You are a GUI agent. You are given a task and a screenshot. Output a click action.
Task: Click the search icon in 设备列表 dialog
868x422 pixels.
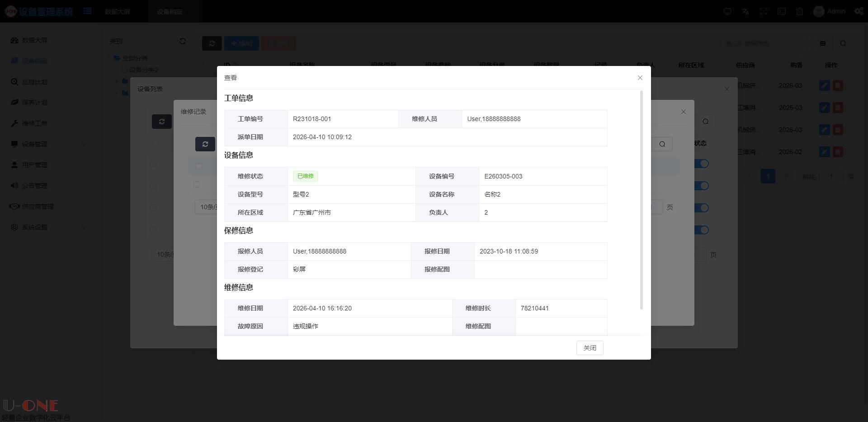(x=706, y=122)
